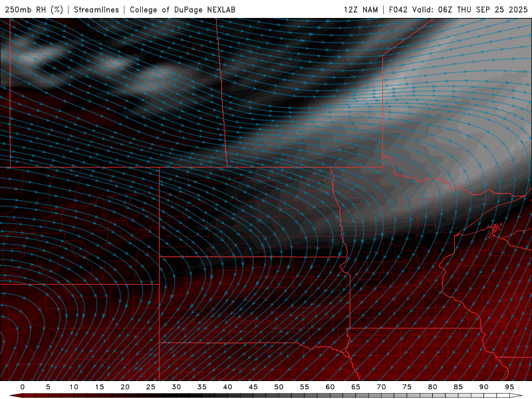Click the colorbar label "20"
Viewport: 532px width, 399px height.
click(x=125, y=387)
